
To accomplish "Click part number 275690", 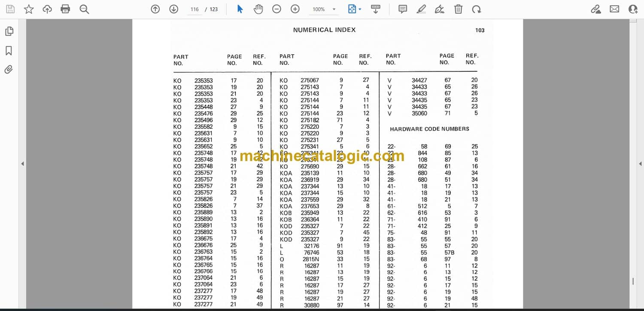I will (x=310, y=166).
